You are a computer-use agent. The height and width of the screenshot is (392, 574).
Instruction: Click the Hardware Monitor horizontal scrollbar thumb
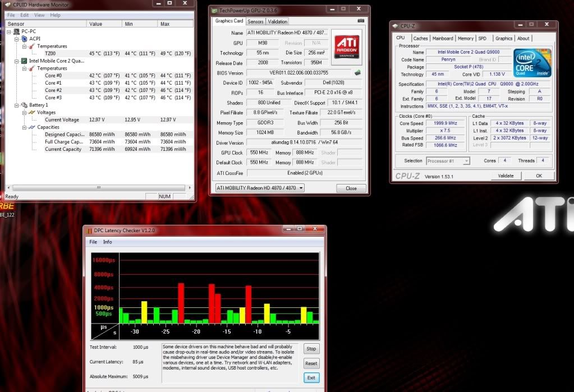99,187
